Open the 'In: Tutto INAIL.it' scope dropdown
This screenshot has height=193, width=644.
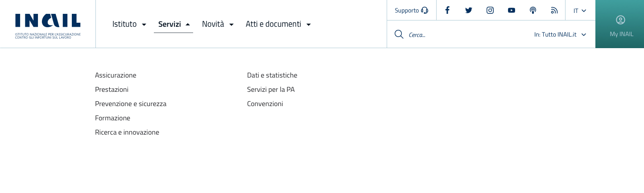coord(560,34)
